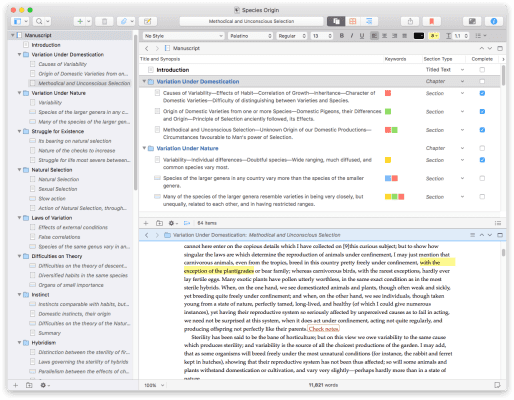This screenshot has height=400, width=514.
Task: Click the Trash toolbar icon
Action: (104, 21)
